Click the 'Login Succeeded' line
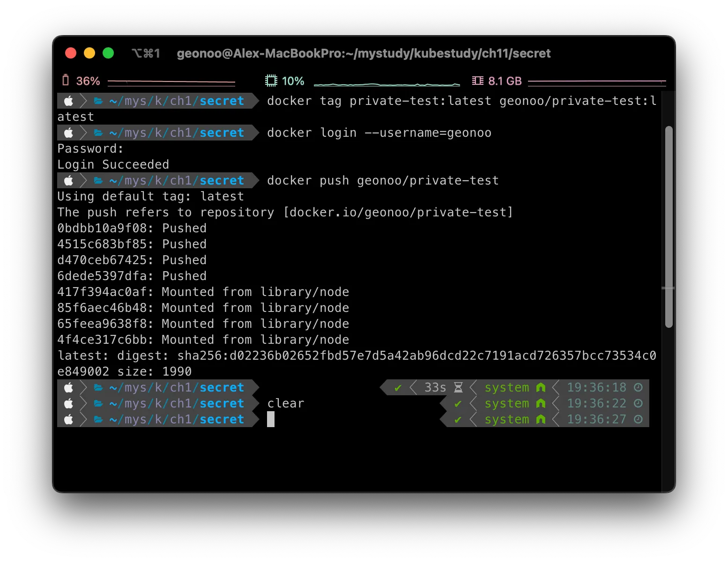Screen dimensions: 728x562 pos(113,164)
